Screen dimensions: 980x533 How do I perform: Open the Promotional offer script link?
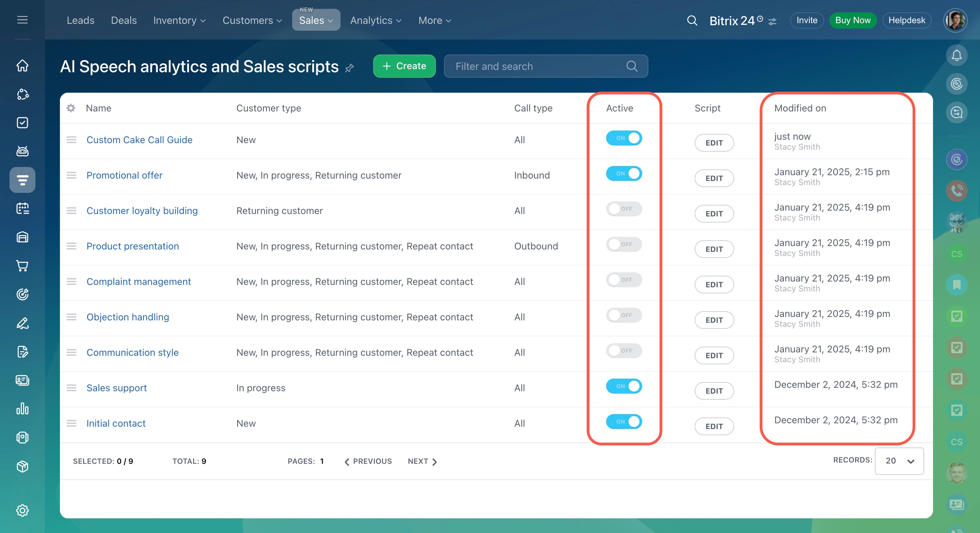click(x=124, y=175)
